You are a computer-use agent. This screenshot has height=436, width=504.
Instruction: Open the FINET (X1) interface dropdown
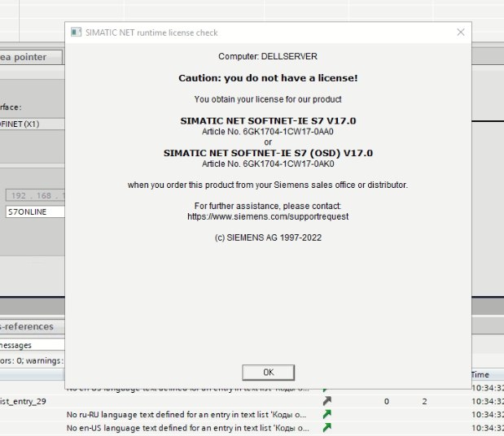(32, 124)
